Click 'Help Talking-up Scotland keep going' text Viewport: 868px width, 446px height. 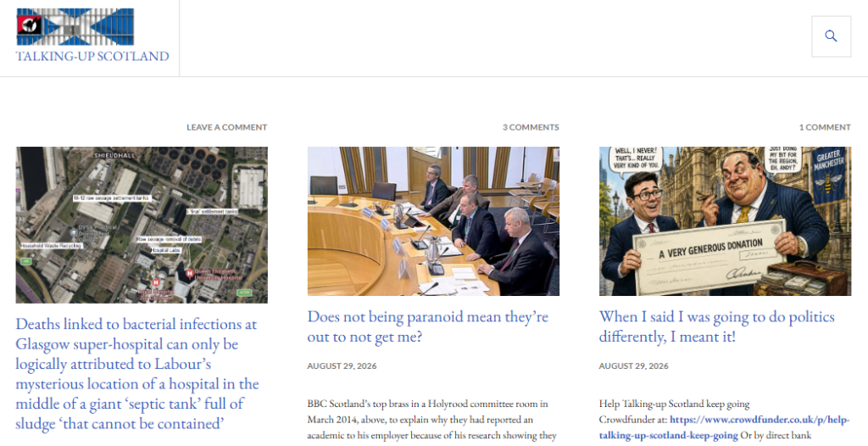[674, 404]
